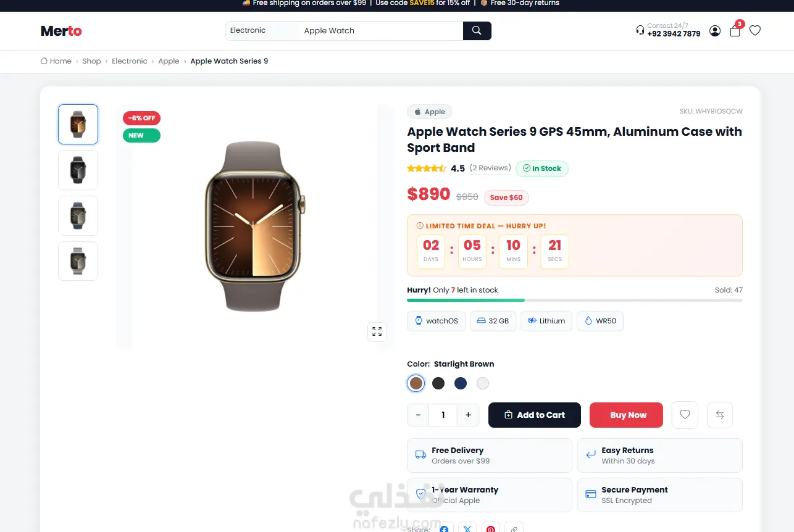Pick the navy blue color swatch
This screenshot has height=532, width=794.
(461, 383)
